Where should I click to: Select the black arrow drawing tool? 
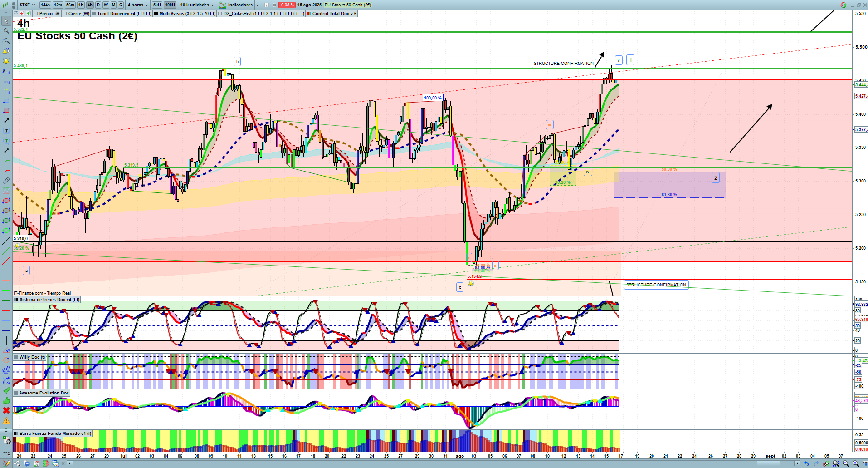click(6, 121)
